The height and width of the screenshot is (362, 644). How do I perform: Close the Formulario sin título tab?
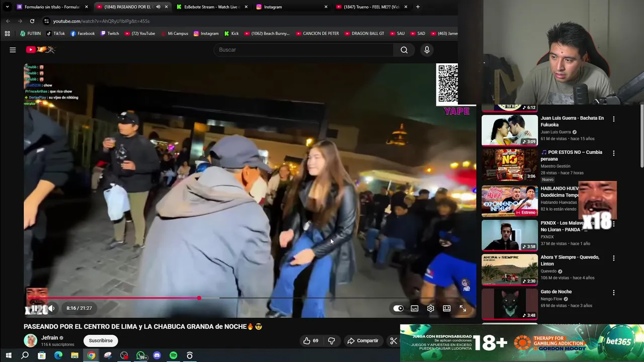[87, 7]
